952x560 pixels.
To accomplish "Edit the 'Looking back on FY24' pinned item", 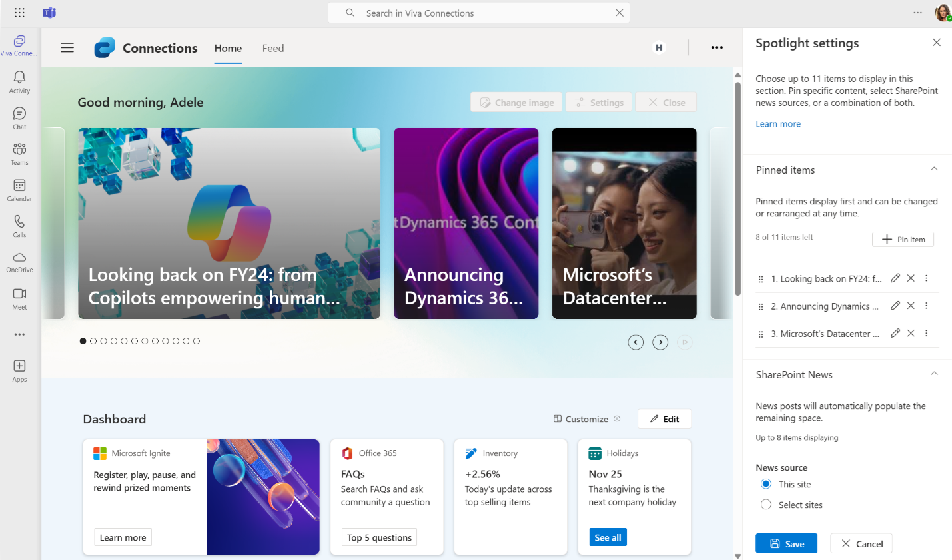I will pyautogui.click(x=895, y=278).
